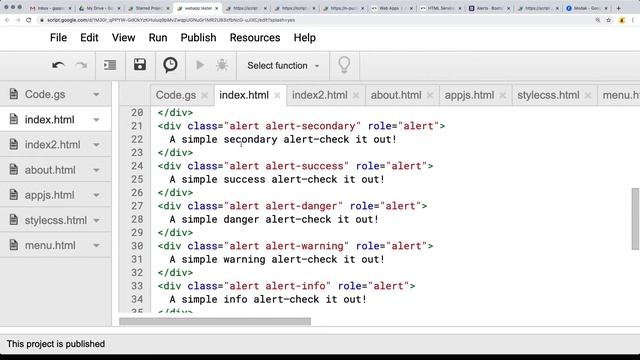
Task: Close the index2.html editor tab
Action: [356, 96]
